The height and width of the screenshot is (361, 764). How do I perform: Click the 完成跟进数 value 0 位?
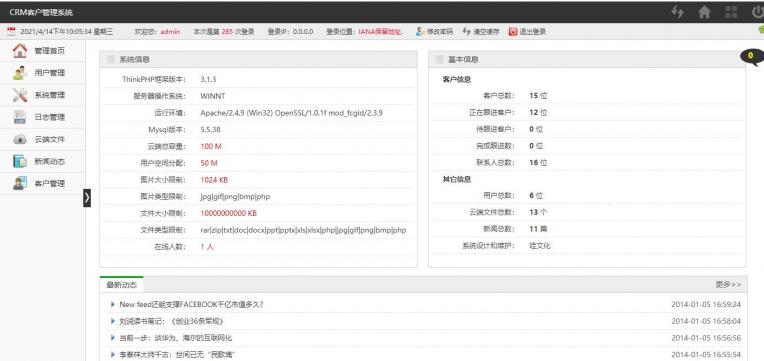(x=536, y=146)
